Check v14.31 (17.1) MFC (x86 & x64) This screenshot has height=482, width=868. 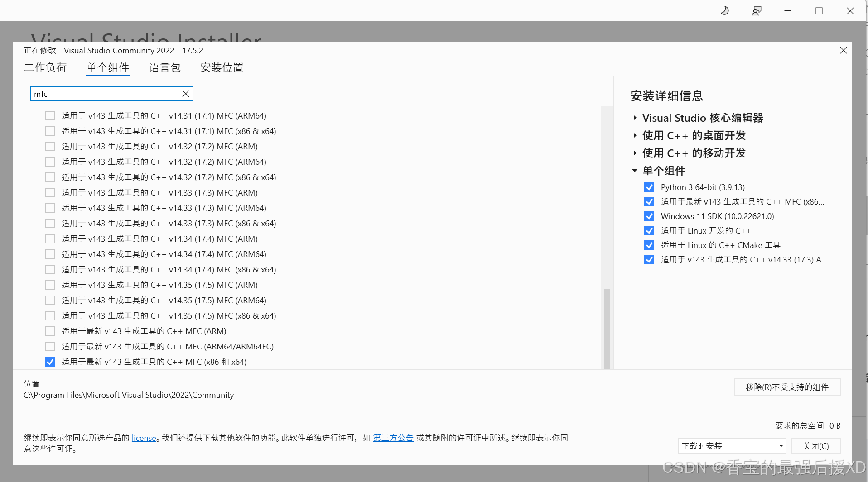click(x=50, y=131)
